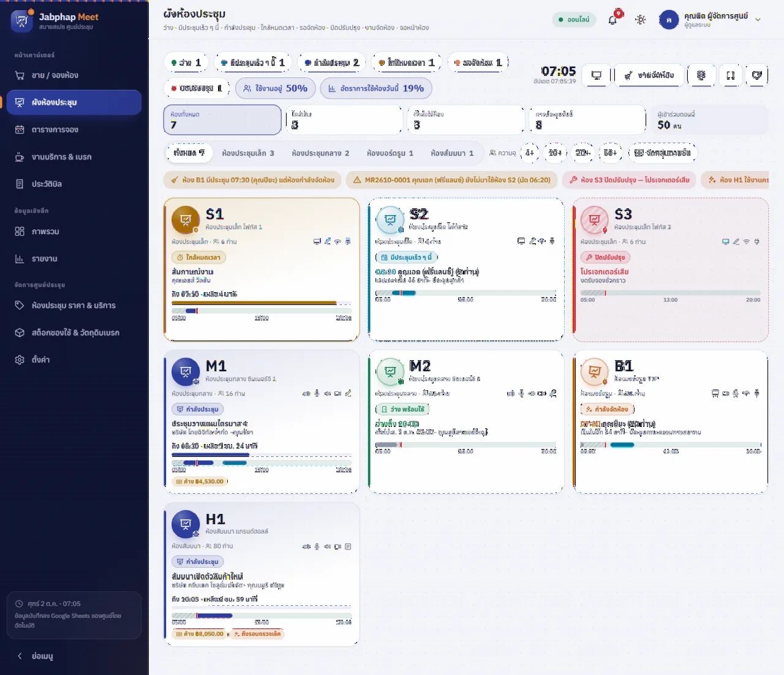Switch to ห้องบอร์ดรูม 1 tab
This screenshot has height=675, width=784.
point(390,153)
